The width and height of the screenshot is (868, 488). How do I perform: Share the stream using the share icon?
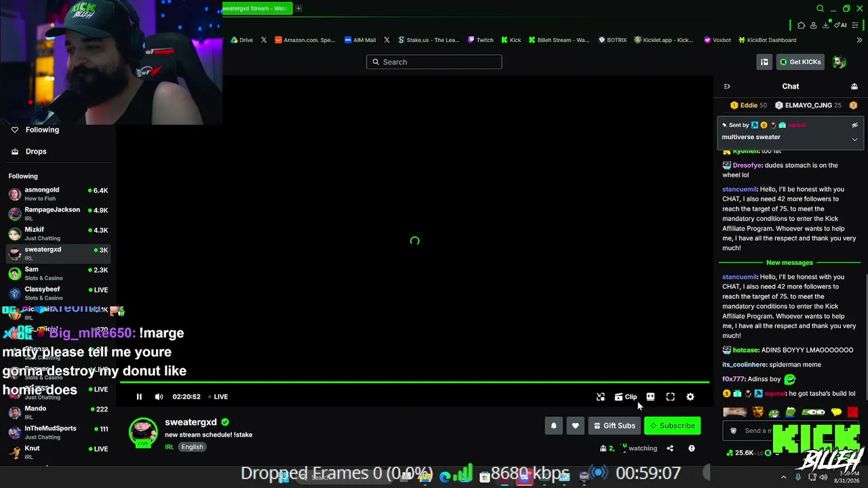coord(670,448)
